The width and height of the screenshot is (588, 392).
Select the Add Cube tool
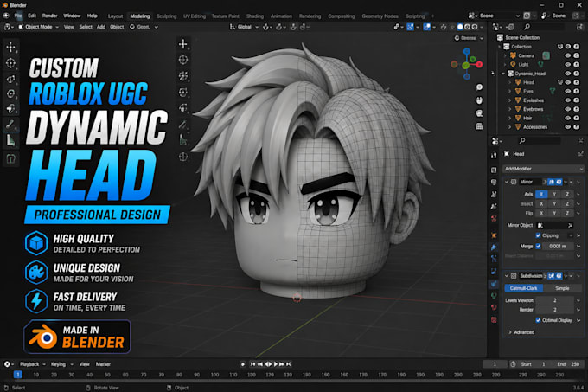point(11,158)
